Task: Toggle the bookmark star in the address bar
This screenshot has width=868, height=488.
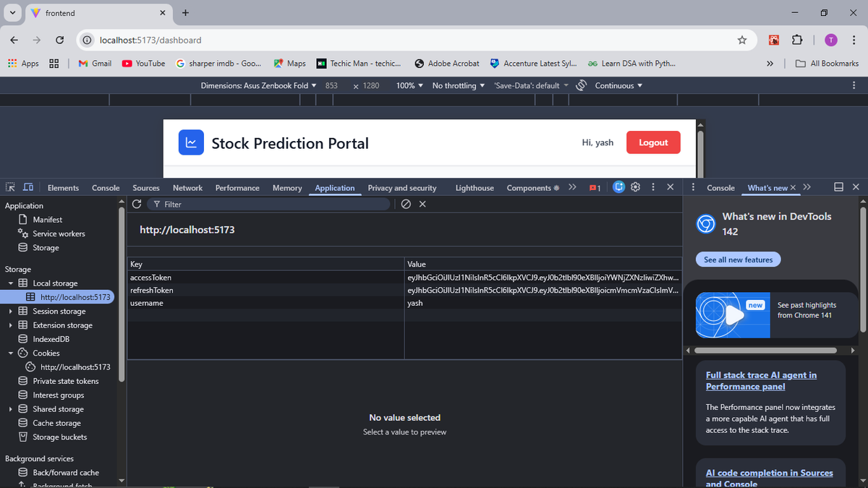Action: pos(742,40)
